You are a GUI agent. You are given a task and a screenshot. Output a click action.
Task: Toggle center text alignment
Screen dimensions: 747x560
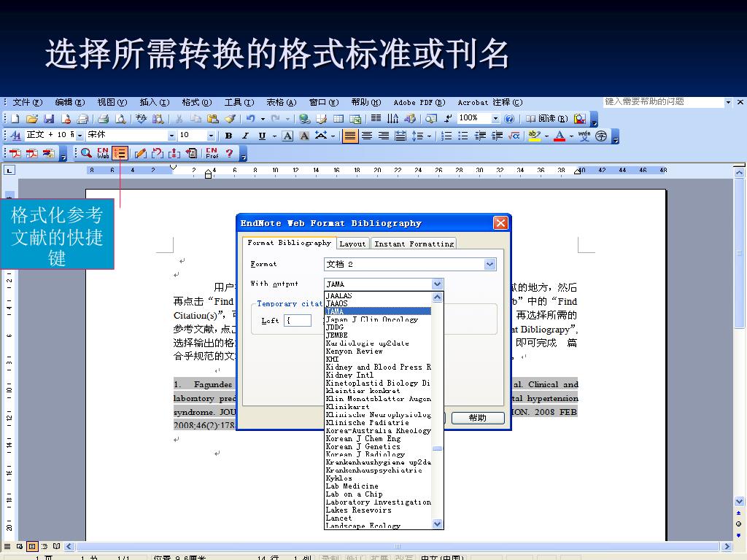tap(367, 136)
